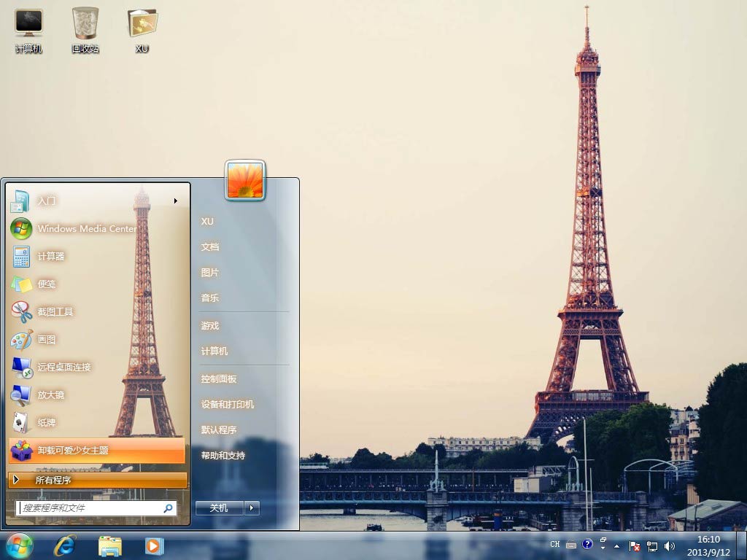Open 控制面板 from Start menu
747x560 pixels.
219,379
